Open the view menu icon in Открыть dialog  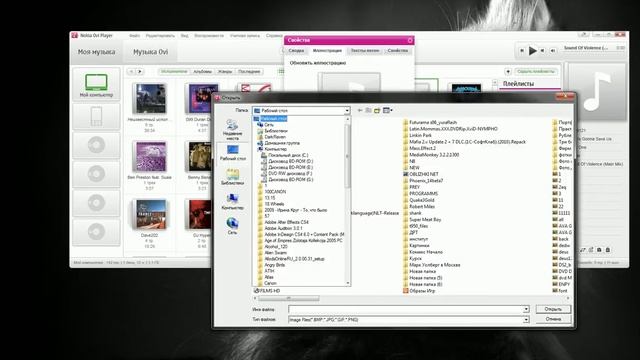(x=387, y=110)
